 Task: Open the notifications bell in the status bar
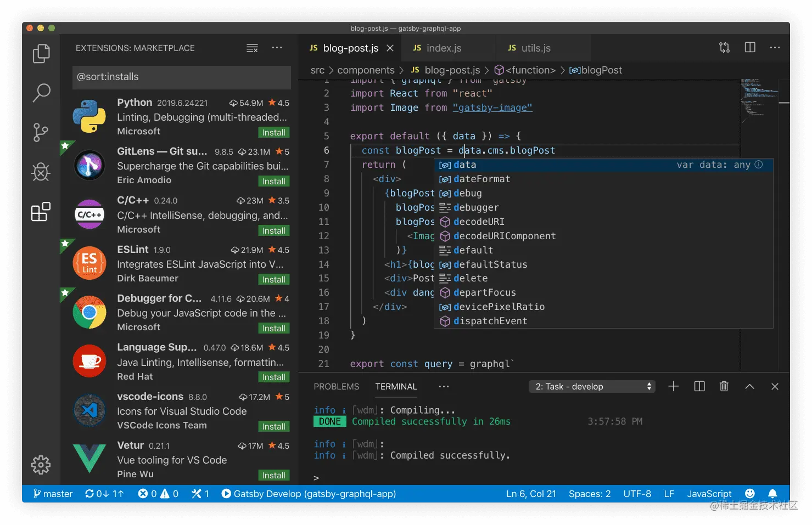click(772, 493)
